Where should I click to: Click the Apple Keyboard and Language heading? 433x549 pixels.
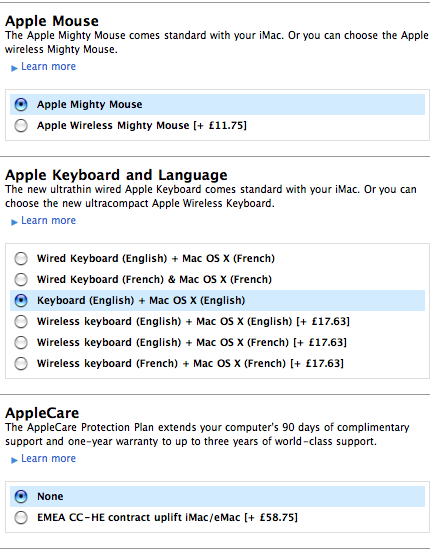click(x=116, y=175)
